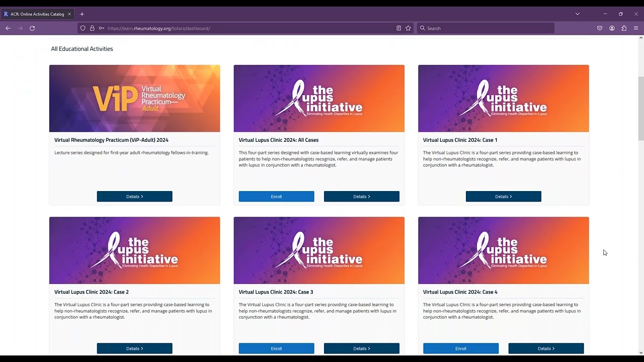This screenshot has height=362, width=644.
Task: Click title Virtual Rheumatology Practicum (ViP-Adult) 2024
Action: [x=111, y=140]
